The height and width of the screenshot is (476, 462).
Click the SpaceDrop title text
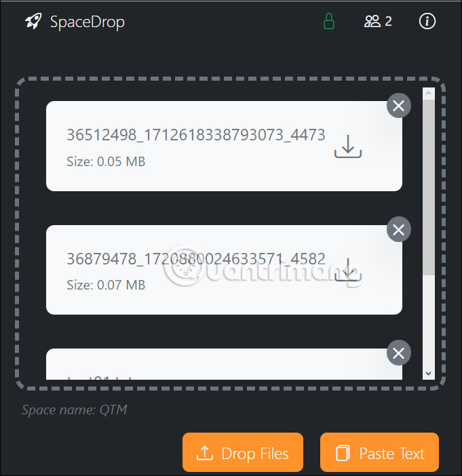tap(87, 22)
